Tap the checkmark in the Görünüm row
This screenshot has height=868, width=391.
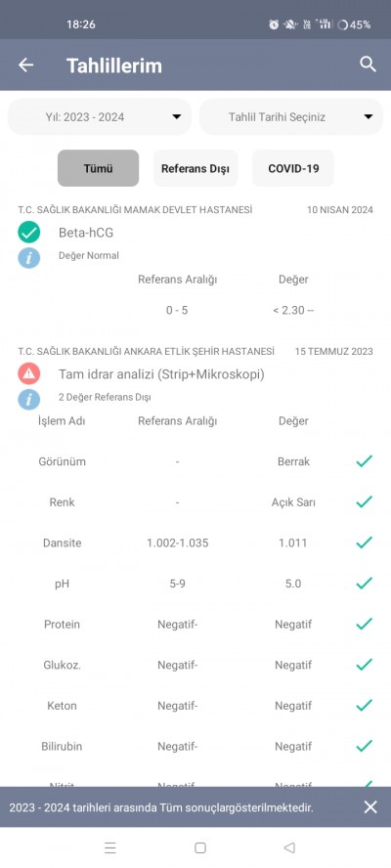click(x=364, y=461)
